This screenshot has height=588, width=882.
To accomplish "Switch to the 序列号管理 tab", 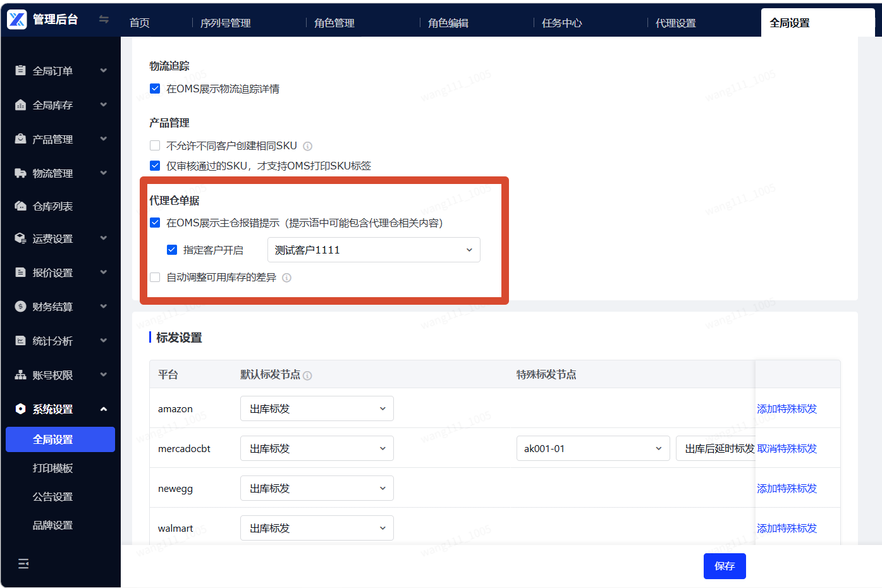I will (226, 23).
